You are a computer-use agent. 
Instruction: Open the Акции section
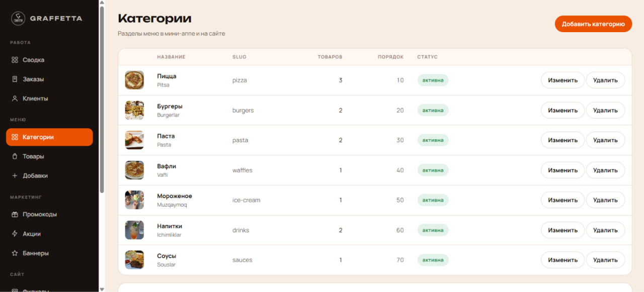click(x=49, y=234)
